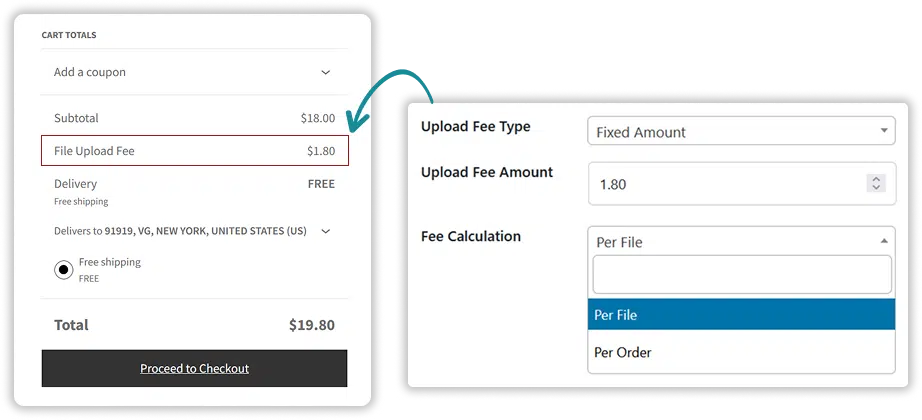Expand the Delivers to address chevron
This screenshot has height=420, width=922.
325,231
